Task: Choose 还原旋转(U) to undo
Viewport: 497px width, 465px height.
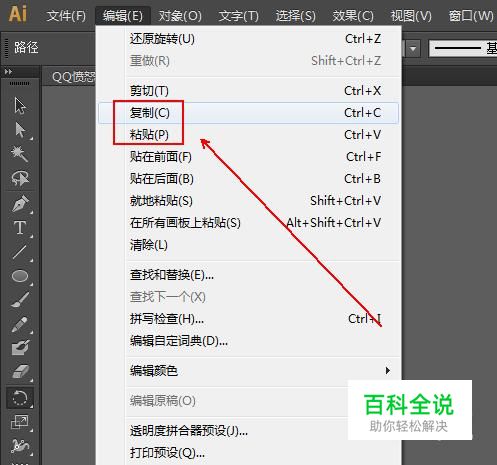Action: 248,39
